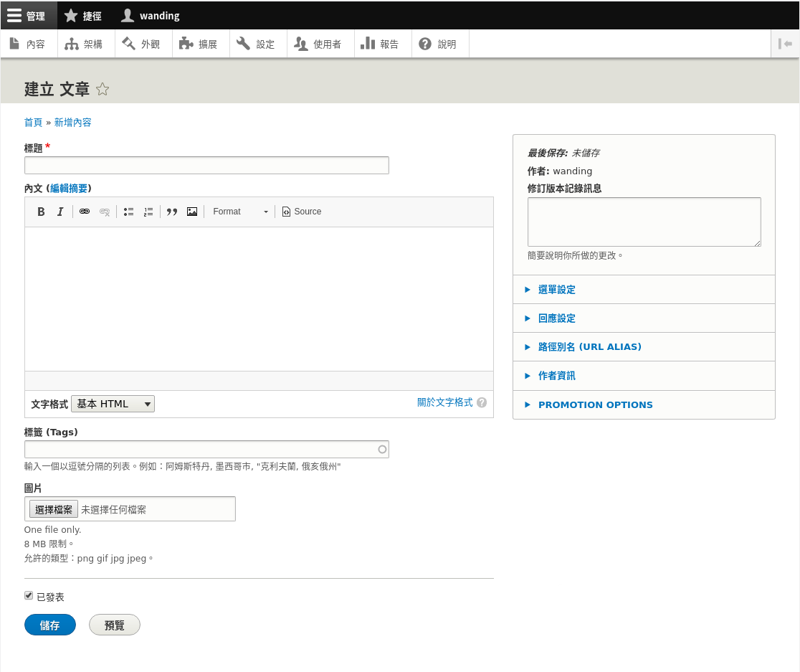Click the insert Link icon

tap(85, 212)
